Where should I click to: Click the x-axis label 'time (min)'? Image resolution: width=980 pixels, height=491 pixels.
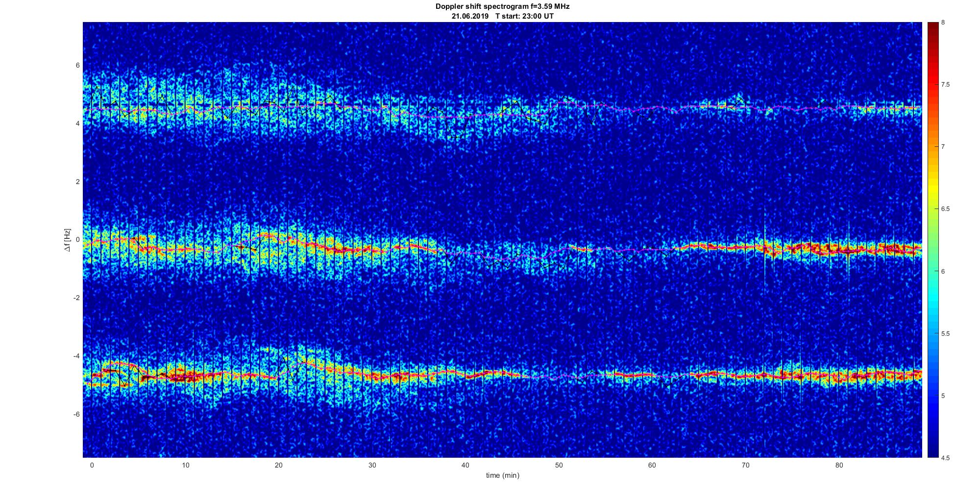pos(502,475)
